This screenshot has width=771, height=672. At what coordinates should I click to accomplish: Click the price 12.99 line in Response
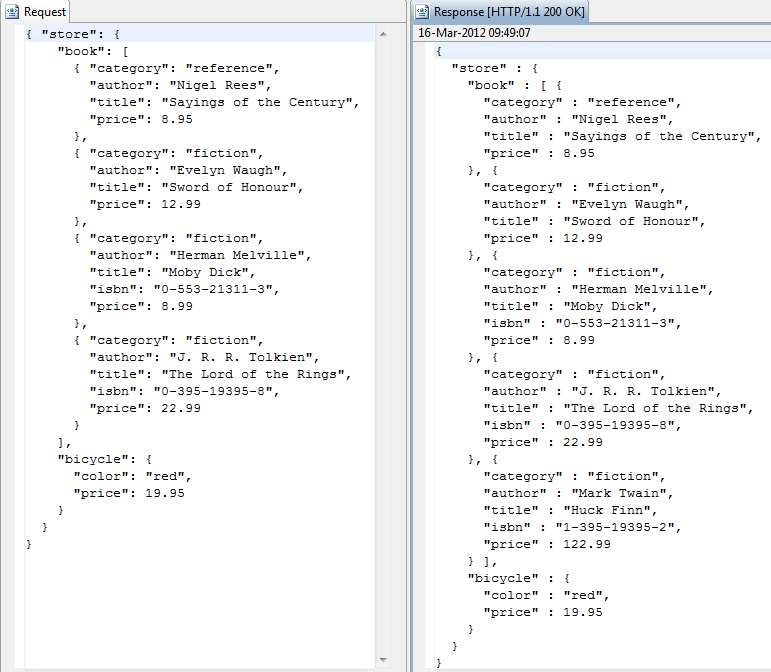[x=543, y=238]
